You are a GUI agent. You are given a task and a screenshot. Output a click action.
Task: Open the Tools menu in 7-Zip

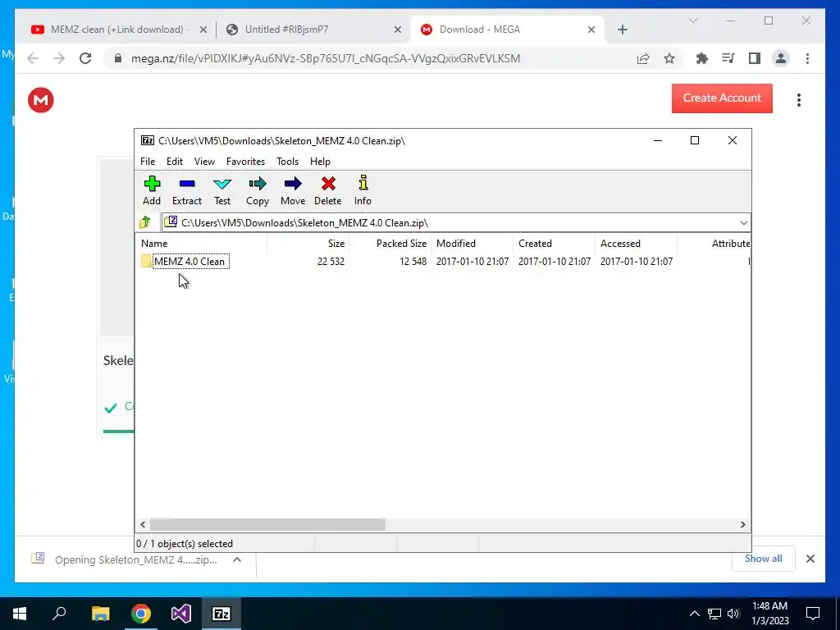point(287,162)
